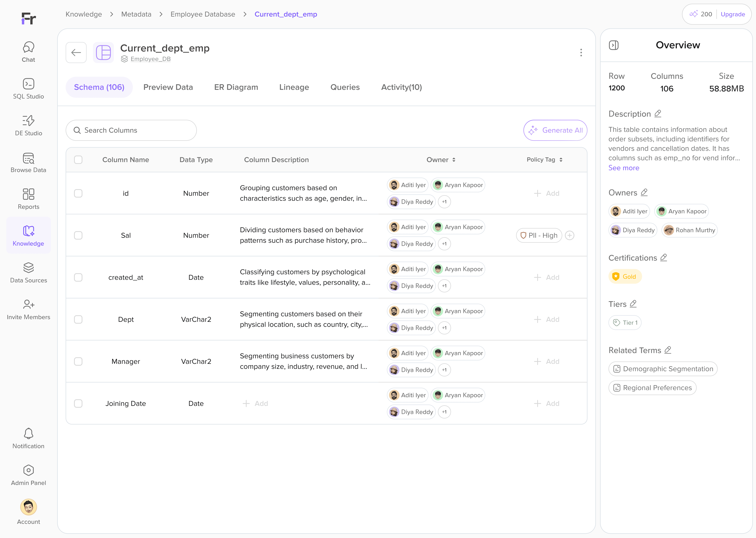Select all columns with header checkbox

click(78, 160)
